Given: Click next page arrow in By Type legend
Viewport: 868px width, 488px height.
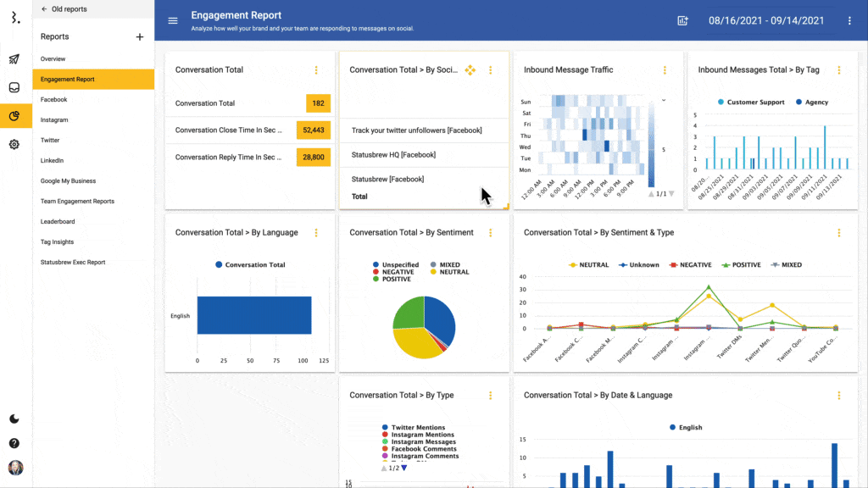Looking at the screenshot, I should (403, 469).
